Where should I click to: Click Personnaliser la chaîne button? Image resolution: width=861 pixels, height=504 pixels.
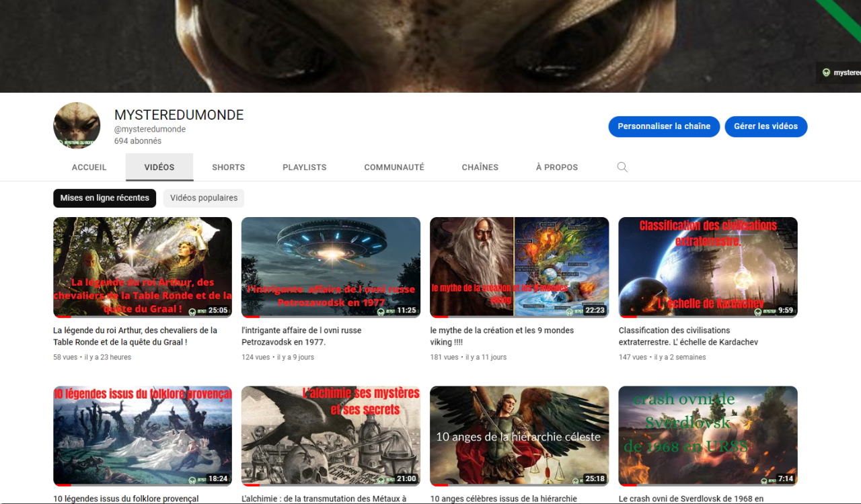point(664,126)
